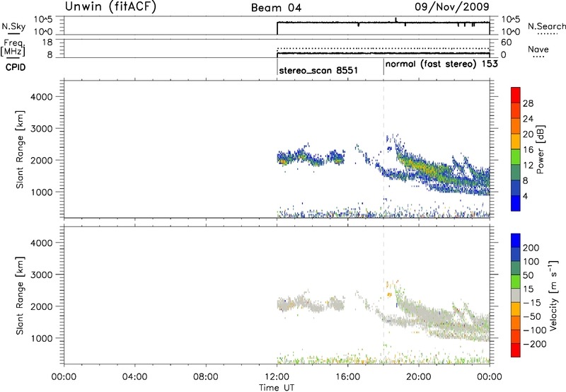Select the 'Beam 04' label

pos(276,8)
